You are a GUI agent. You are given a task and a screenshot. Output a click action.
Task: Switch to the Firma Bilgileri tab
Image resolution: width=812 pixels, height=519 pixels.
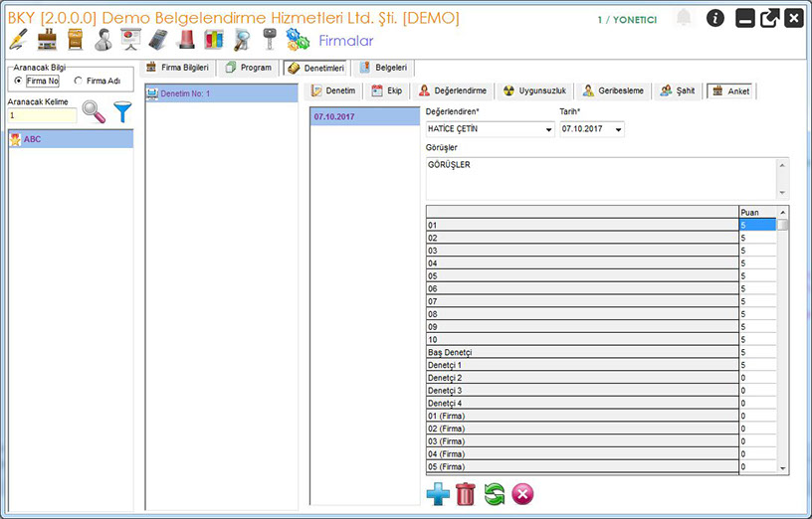177,68
